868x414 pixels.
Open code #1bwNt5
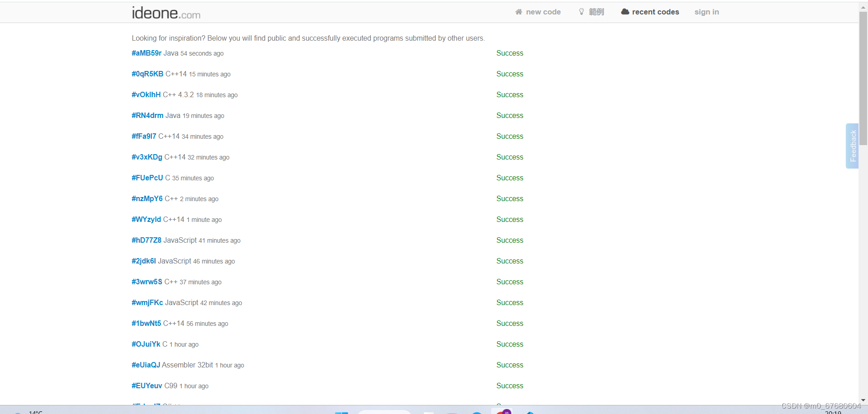tap(146, 323)
